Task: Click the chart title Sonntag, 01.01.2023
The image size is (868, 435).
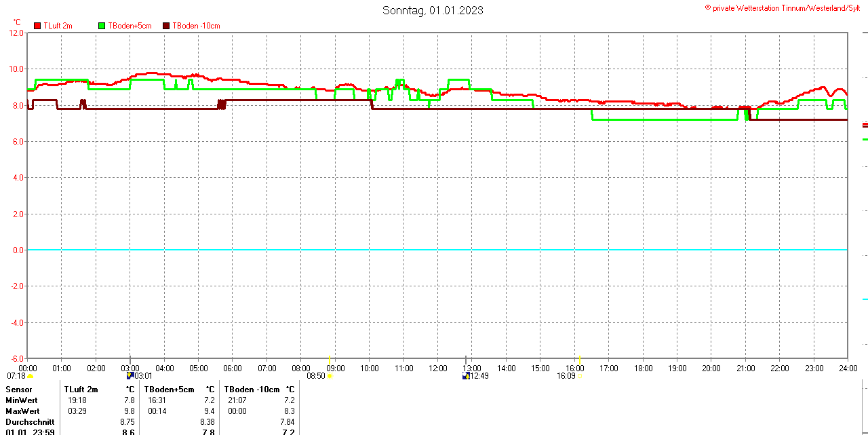Action: [x=433, y=10]
